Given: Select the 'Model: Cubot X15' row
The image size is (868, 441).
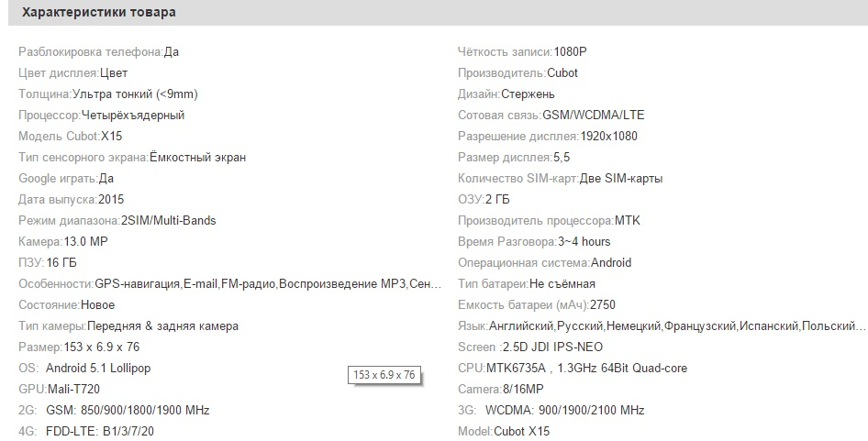Looking at the screenshot, I should [504, 431].
